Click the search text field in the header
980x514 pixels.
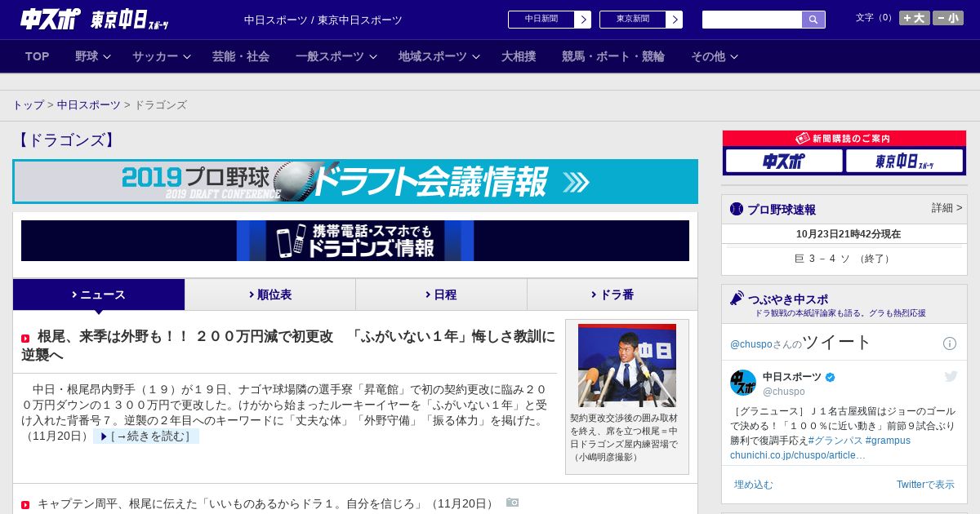tap(752, 20)
